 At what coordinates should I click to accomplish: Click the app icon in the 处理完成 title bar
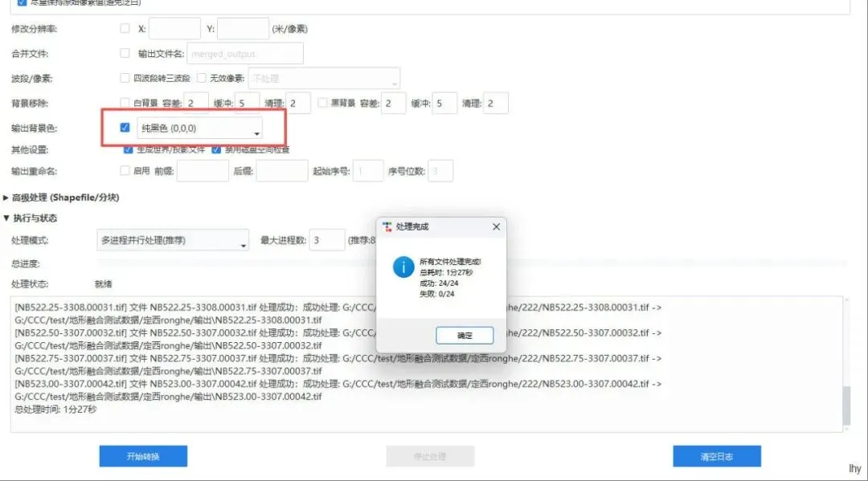tap(387, 227)
